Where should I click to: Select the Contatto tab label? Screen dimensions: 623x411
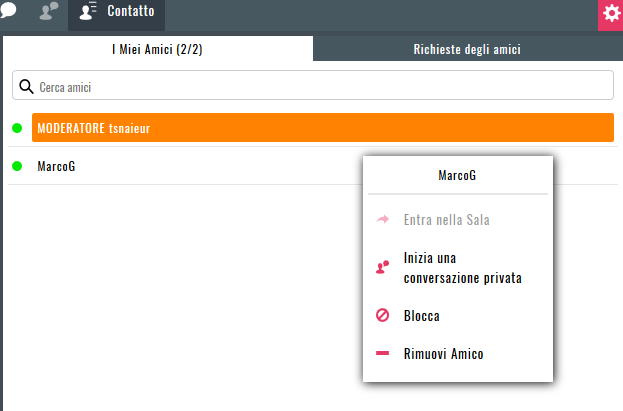[x=131, y=11]
